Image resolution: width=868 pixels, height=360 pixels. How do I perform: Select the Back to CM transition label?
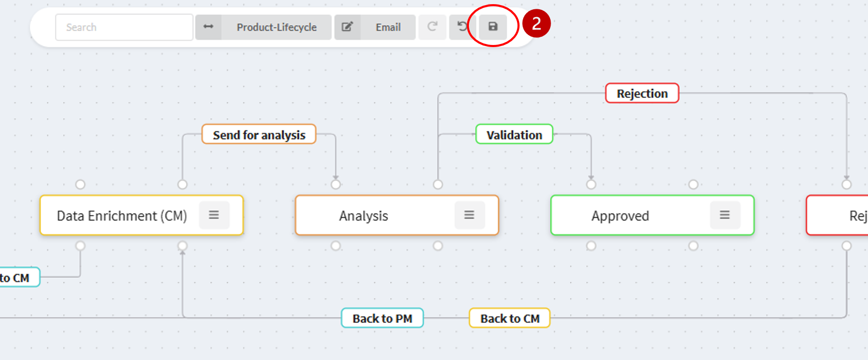coord(510,319)
